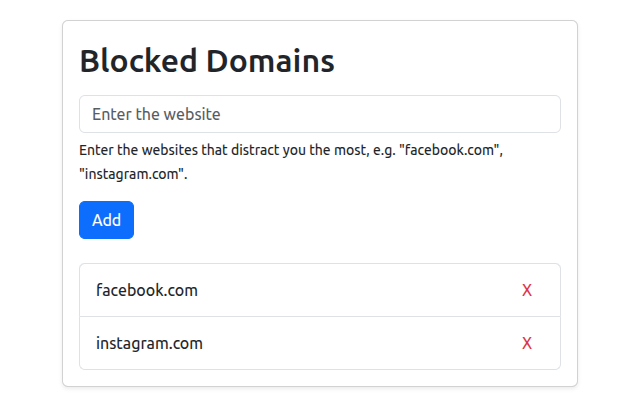Delete instagram.com with the red X
640x400 pixels.
point(527,343)
